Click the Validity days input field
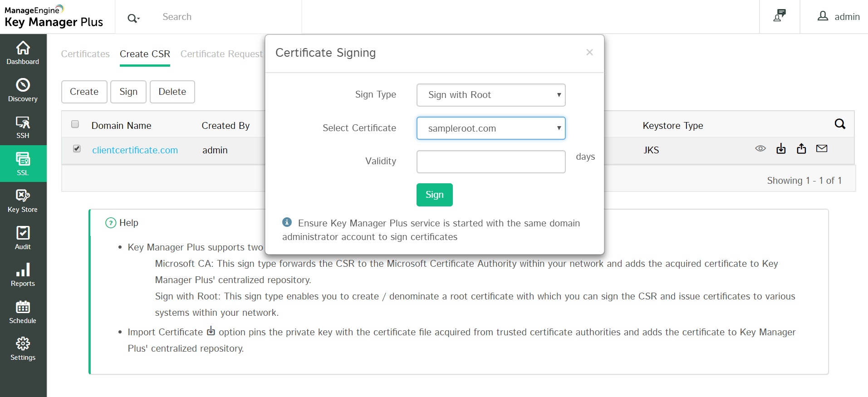Image resolution: width=868 pixels, height=397 pixels. (490, 162)
